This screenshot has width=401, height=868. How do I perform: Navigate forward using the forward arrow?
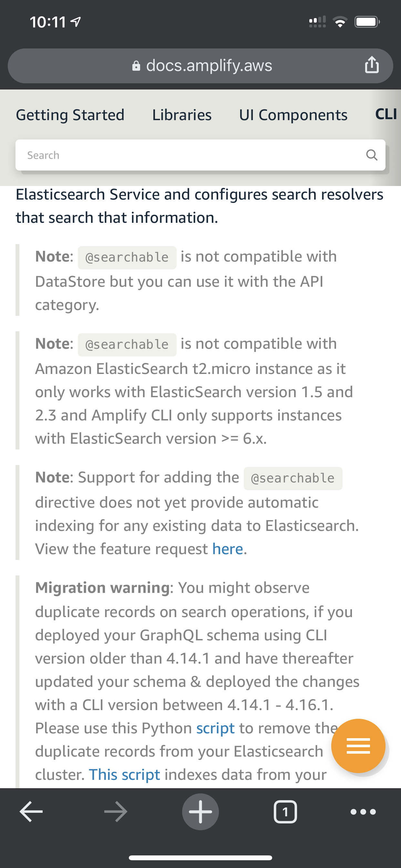pos(115,811)
